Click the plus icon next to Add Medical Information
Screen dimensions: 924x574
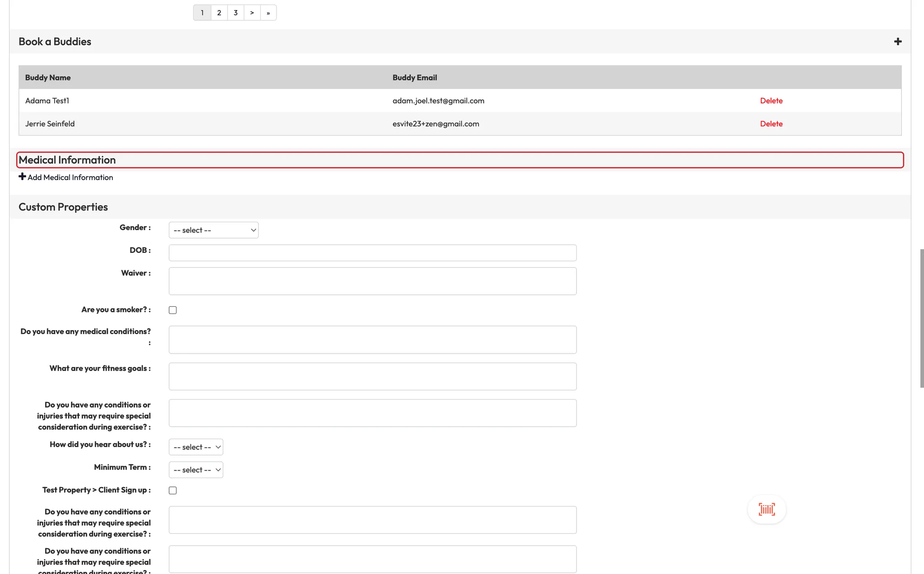pyautogui.click(x=22, y=177)
